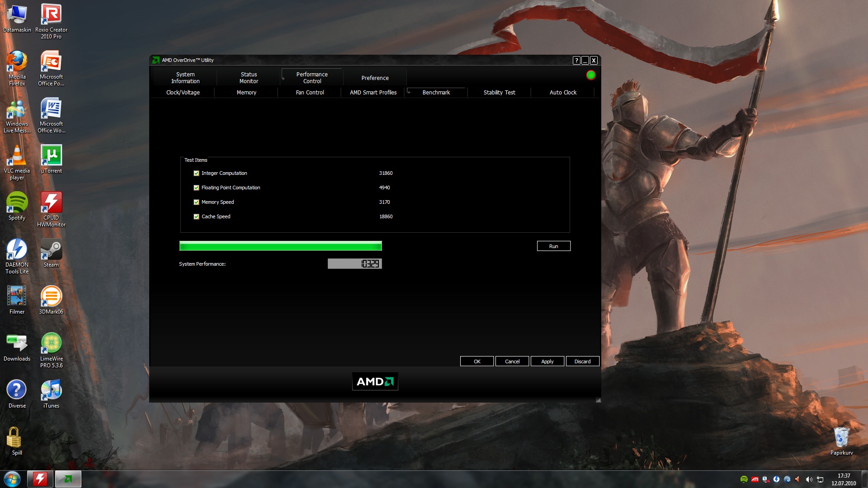The width and height of the screenshot is (868, 488).
Task: Click the ATI tray icon
Action: click(755, 479)
